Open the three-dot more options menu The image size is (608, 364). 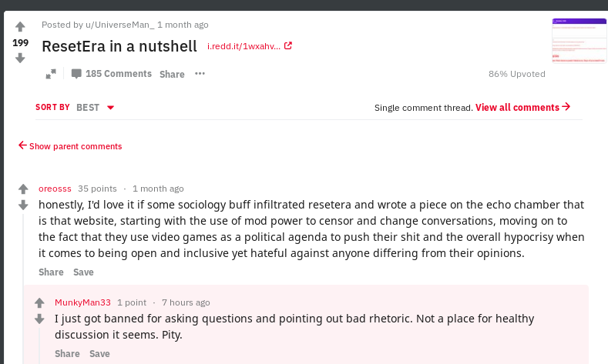[x=200, y=74]
